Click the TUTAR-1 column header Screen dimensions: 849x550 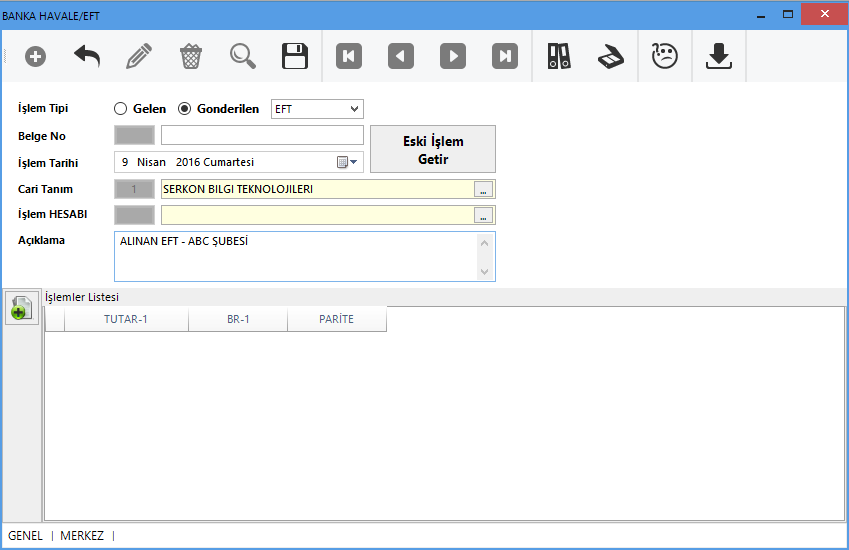tap(126, 320)
